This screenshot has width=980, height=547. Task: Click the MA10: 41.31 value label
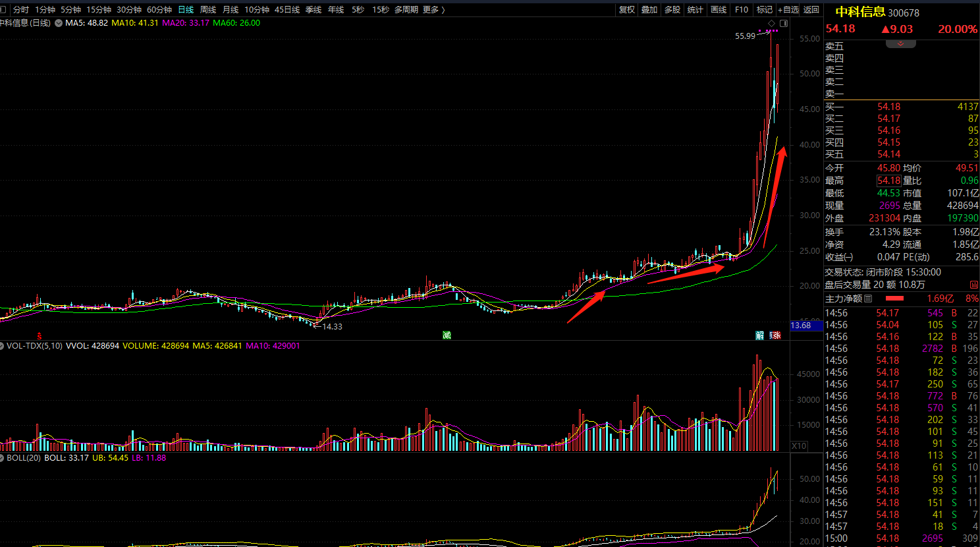pyautogui.click(x=135, y=23)
